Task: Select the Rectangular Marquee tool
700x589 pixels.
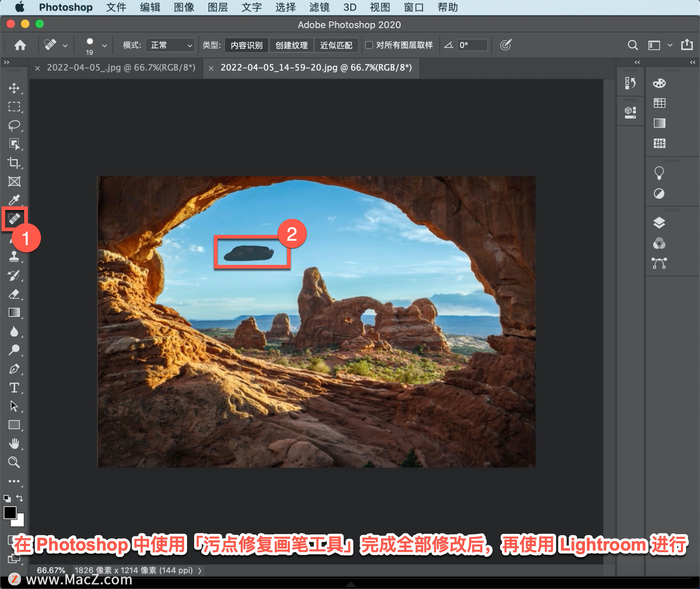Action: [14, 107]
